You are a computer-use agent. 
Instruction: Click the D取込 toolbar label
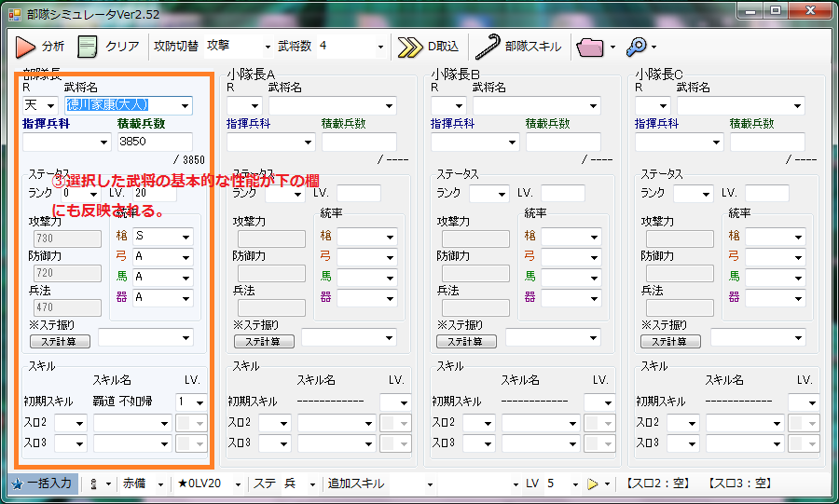(x=443, y=47)
